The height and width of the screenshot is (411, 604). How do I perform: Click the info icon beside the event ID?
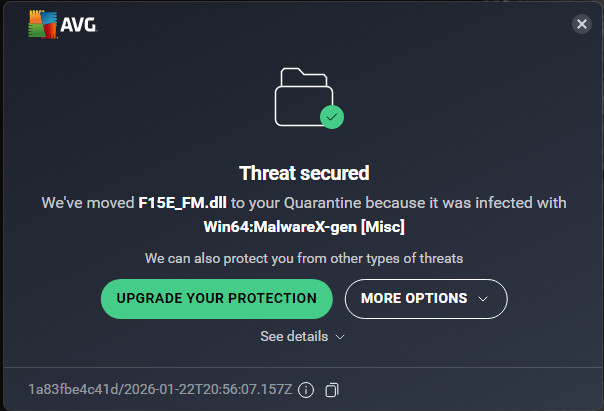click(x=307, y=389)
